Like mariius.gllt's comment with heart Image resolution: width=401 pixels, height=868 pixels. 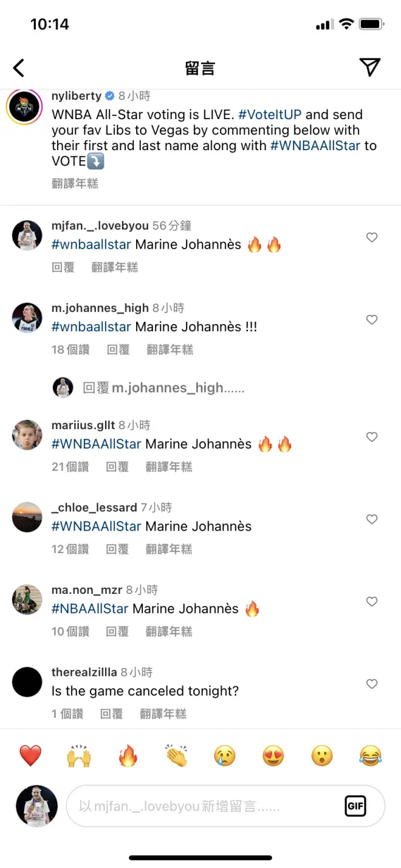[372, 437]
